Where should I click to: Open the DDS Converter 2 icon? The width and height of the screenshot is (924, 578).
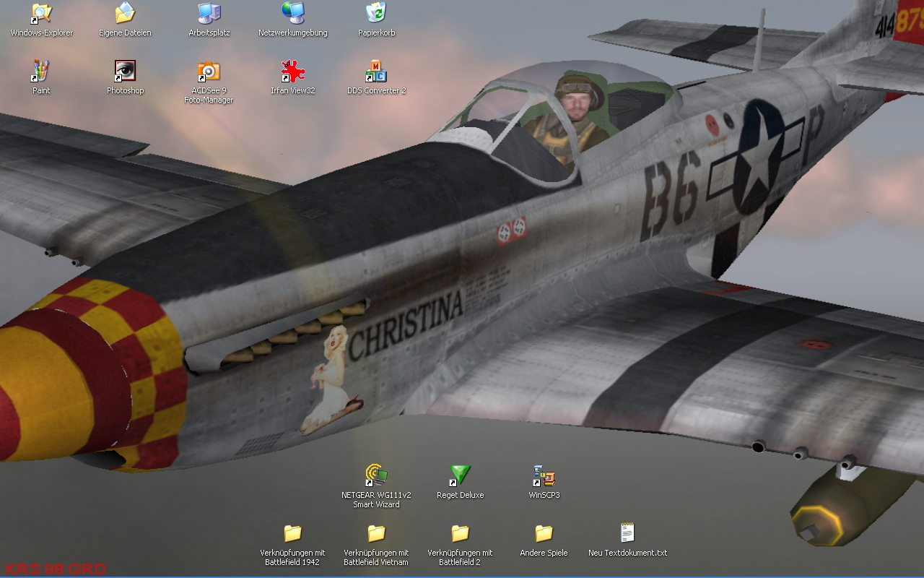coord(376,71)
